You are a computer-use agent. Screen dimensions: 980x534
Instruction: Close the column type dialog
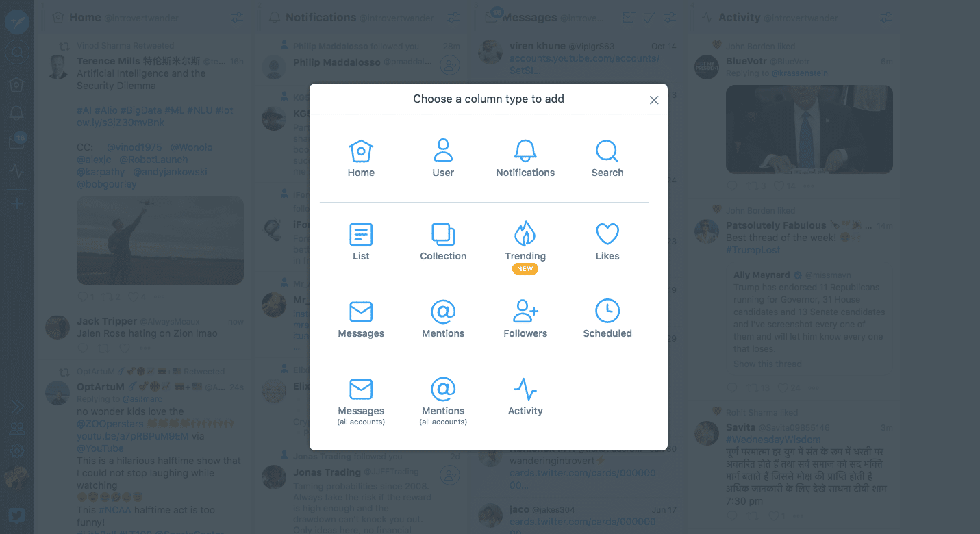click(654, 100)
